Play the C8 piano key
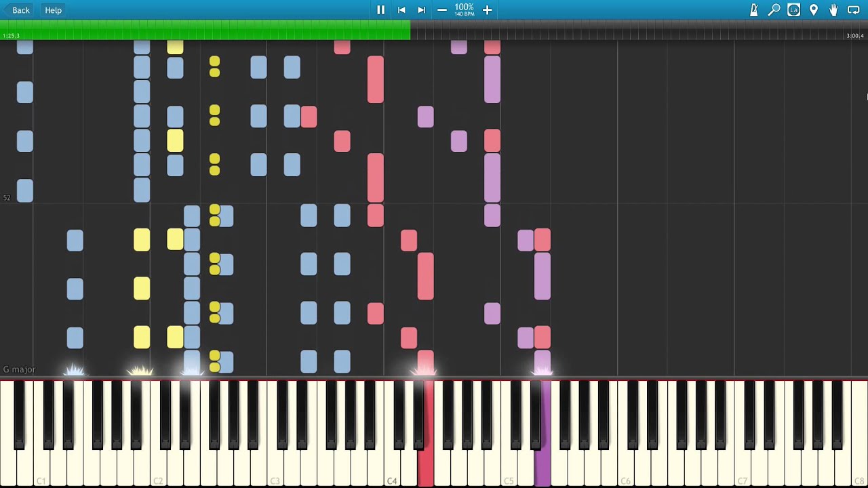The width and height of the screenshot is (868, 488). 859,468
